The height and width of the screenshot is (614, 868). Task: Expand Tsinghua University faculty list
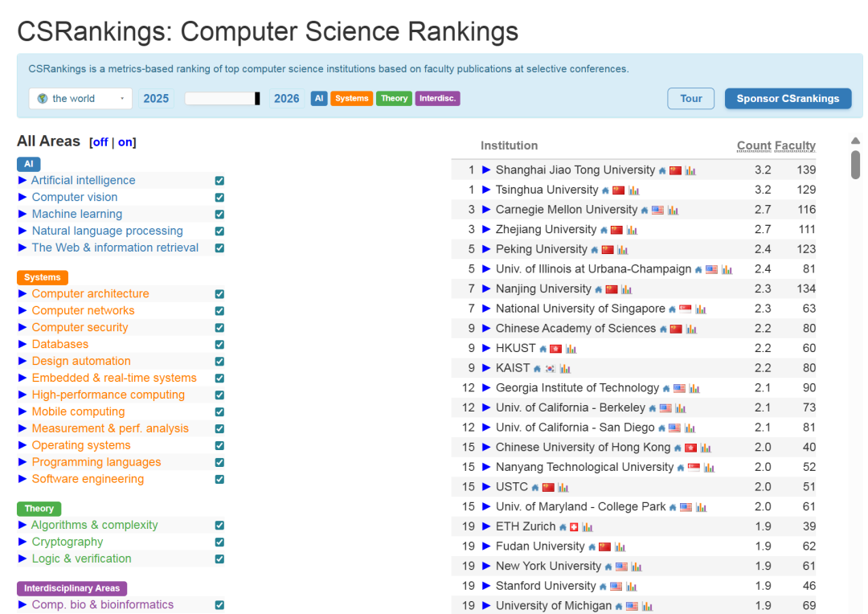[x=486, y=190]
